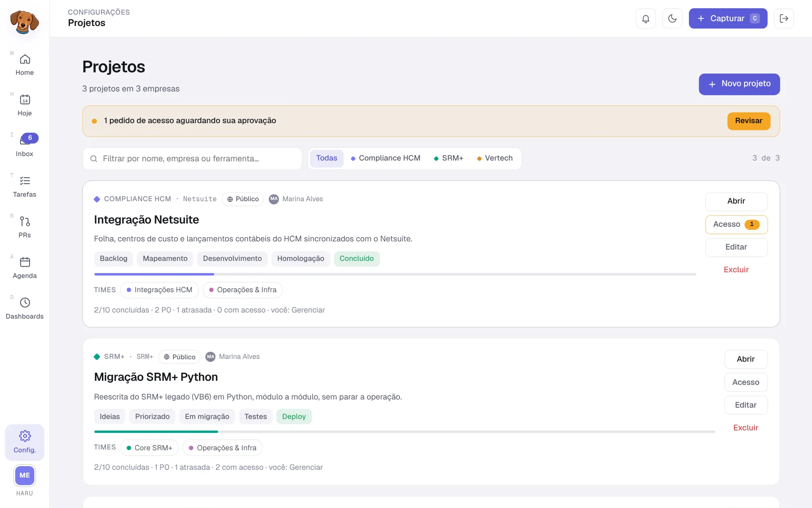812x508 pixels.
Task: Click the Em migração stage chip
Action: point(207,417)
